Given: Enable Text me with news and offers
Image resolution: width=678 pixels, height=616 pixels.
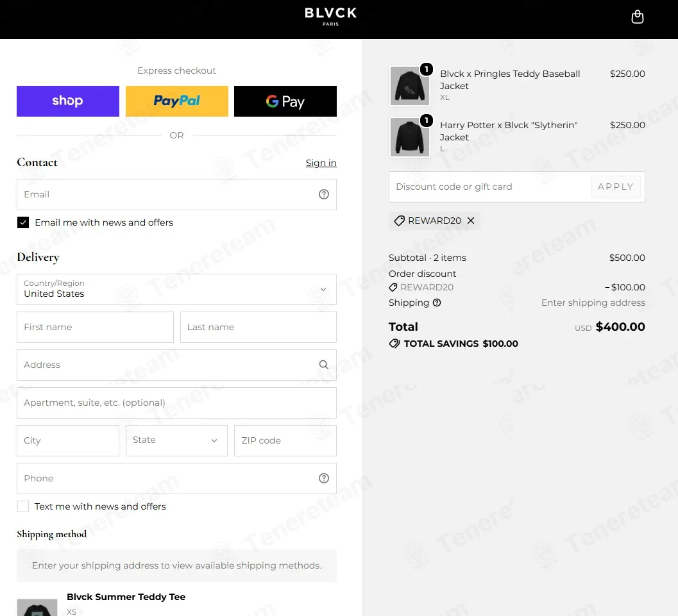Looking at the screenshot, I should coord(23,506).
